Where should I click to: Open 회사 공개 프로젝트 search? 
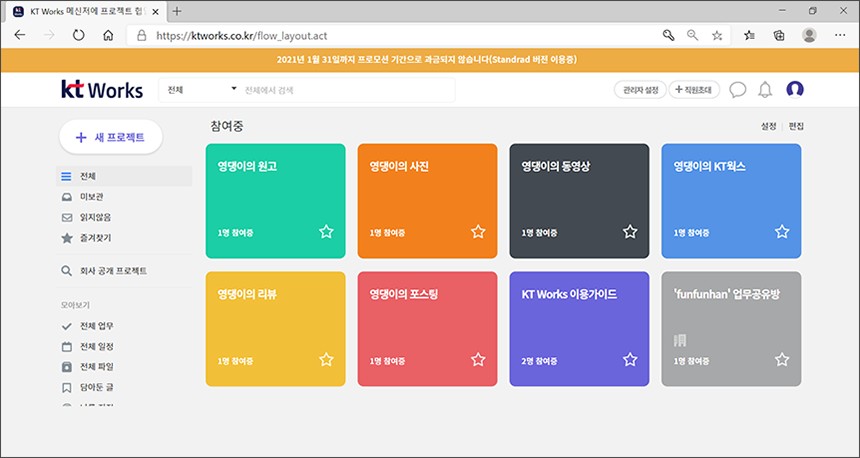125,271
